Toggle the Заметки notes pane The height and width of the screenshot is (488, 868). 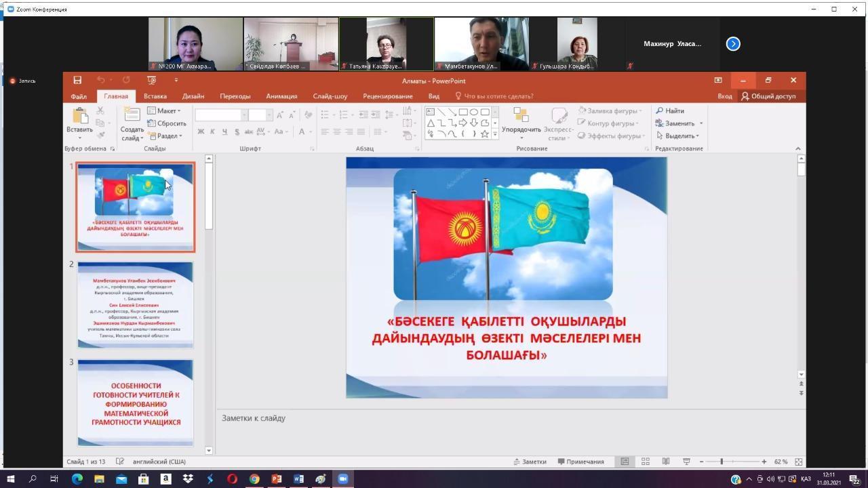click(x=529, y=462)
